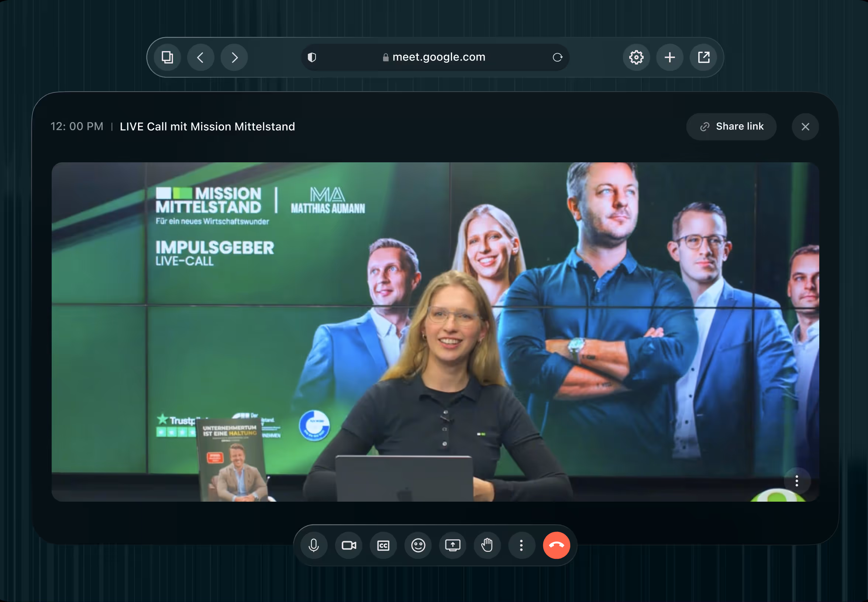Open page in external window
This screenshot has width=868, height=602.
(703, 57)
